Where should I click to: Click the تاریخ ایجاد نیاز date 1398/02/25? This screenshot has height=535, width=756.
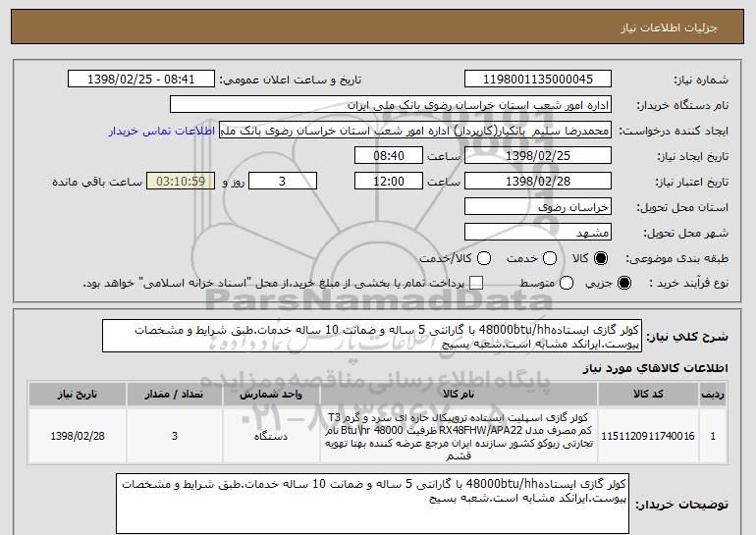pos(538,156)
